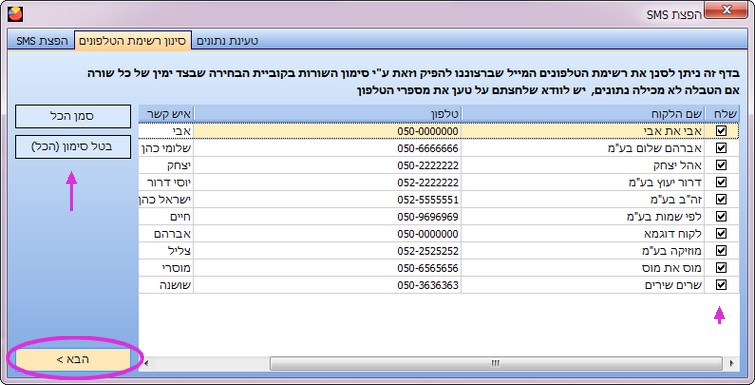The image size is (755, 385).
Task: Click the scrollbar left arrow
Action: [146, 363]
